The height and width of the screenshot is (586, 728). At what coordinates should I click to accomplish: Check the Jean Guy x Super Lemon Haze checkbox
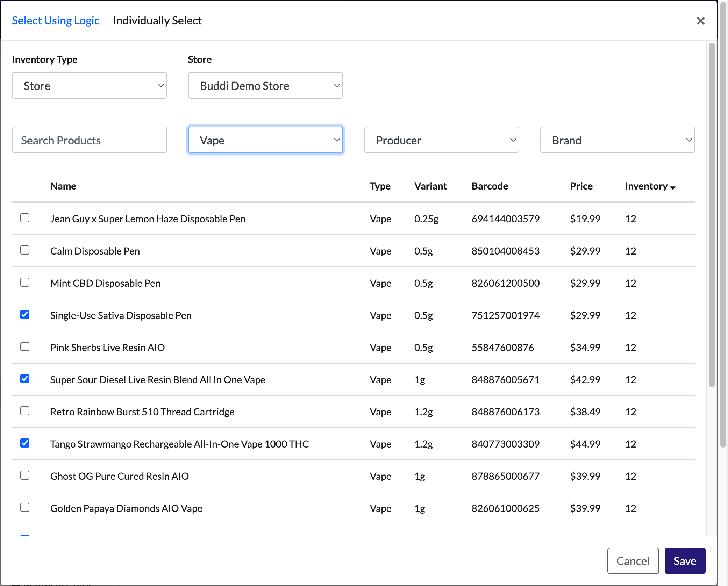point(25,218)
